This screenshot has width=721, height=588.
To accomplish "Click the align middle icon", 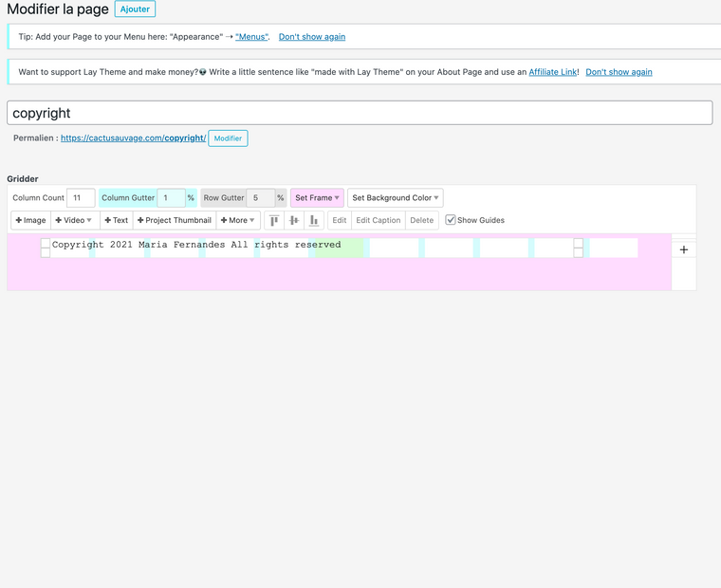I will pos(294,220).
